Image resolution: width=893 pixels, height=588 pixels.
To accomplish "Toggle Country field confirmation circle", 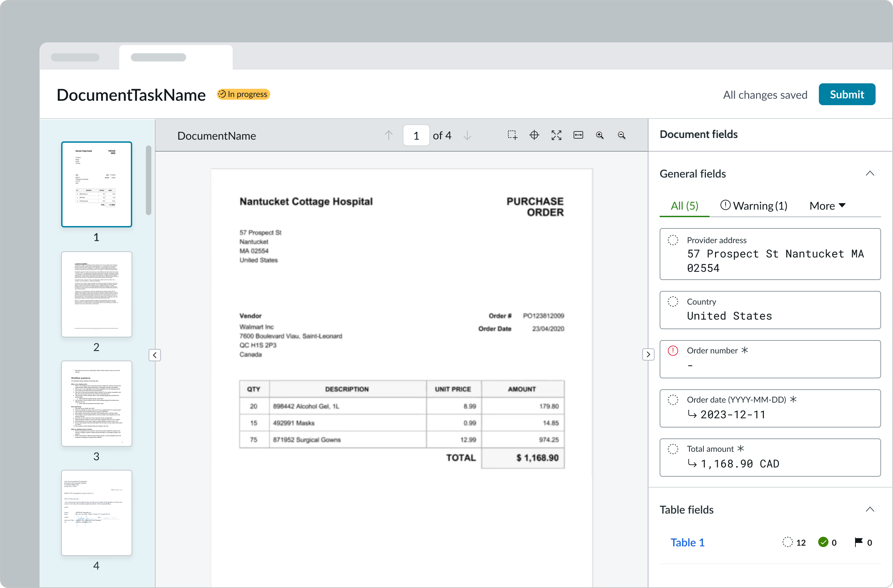I will 673,302.
